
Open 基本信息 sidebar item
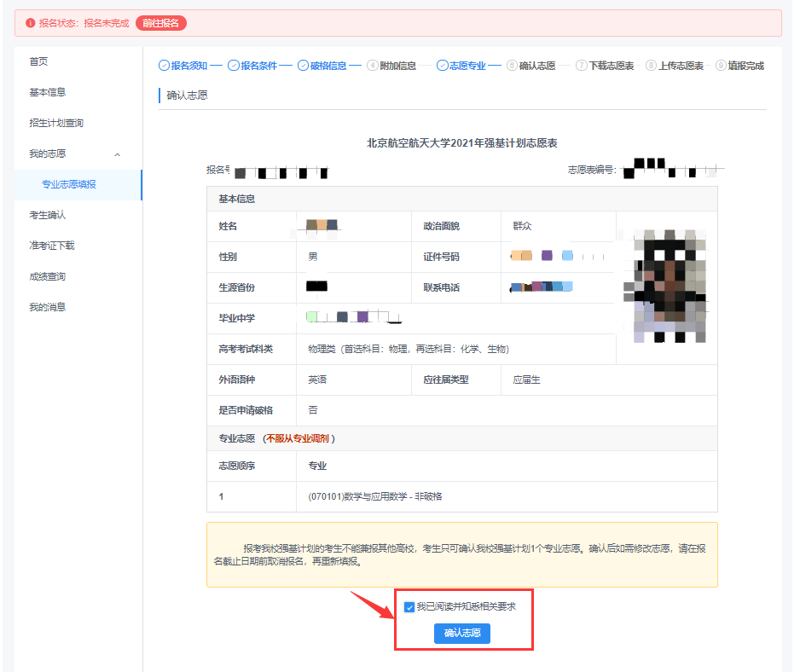[48, 92]
